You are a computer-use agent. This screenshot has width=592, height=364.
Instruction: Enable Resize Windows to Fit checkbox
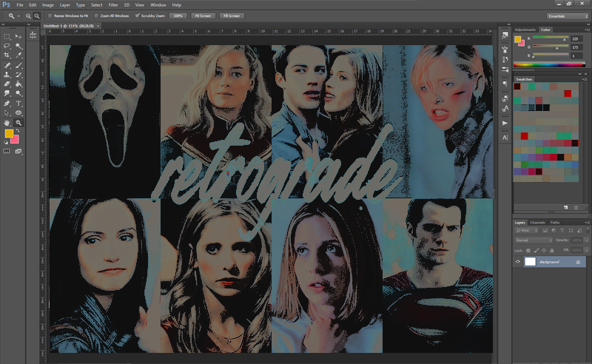pyautogui.click(x=50, y=15)
